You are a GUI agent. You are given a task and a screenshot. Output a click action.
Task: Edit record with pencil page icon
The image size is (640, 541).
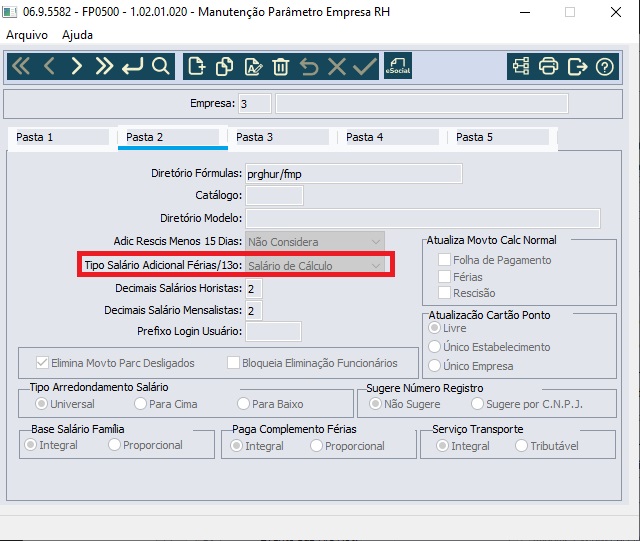pos(253,66)
